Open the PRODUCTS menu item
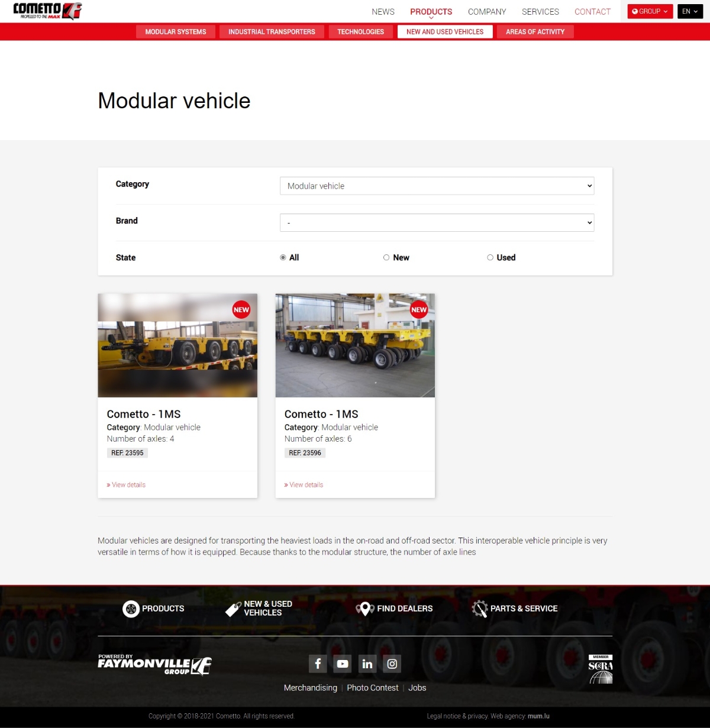This screenshot has width=710, height=728. tap(431, 12)
